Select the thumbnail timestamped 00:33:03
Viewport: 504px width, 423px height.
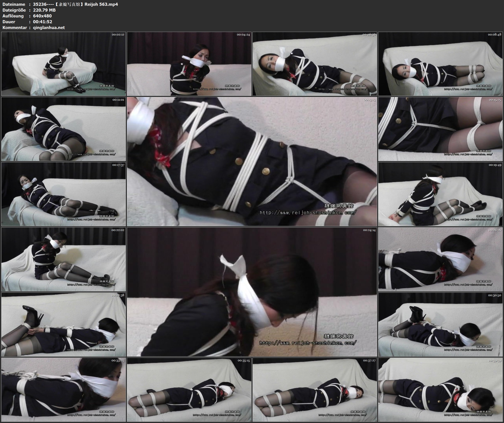(x=63, y=390)
